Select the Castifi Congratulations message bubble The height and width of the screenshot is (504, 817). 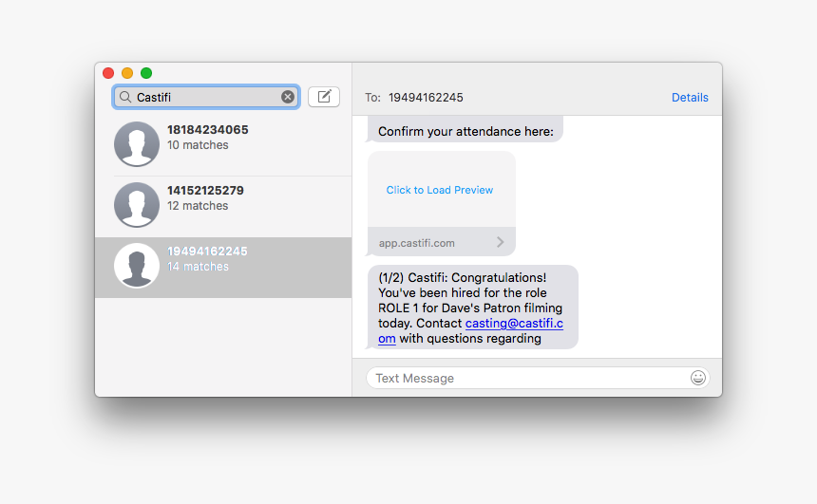473,308
